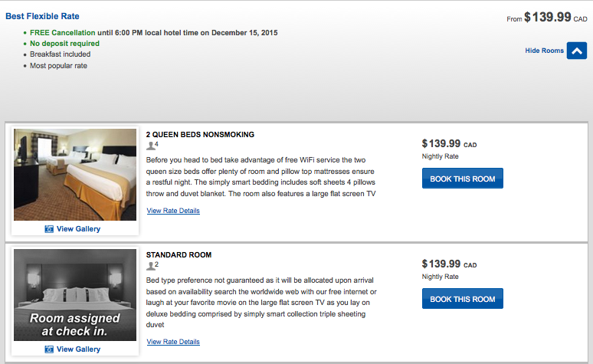This screenshot has height=364, width=593.
Task: Click the 2 Queen Beds Nonsmoking title
Action: tap(200, 134)
